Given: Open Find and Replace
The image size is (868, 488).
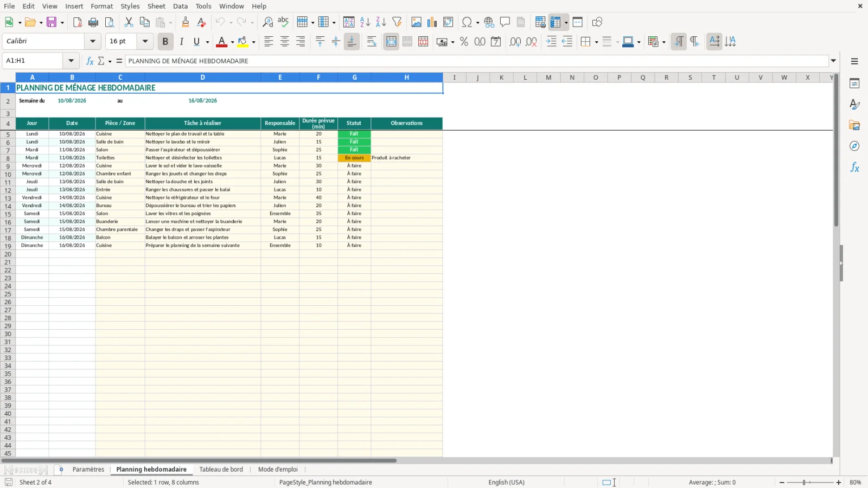Looking at the screenshot, I should coord(267,22).
